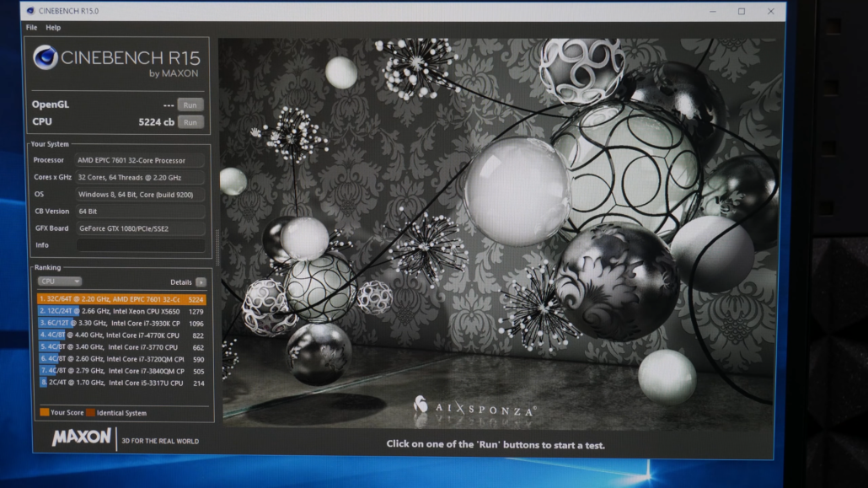Maximize the Cinebench window

pos(741,12)
